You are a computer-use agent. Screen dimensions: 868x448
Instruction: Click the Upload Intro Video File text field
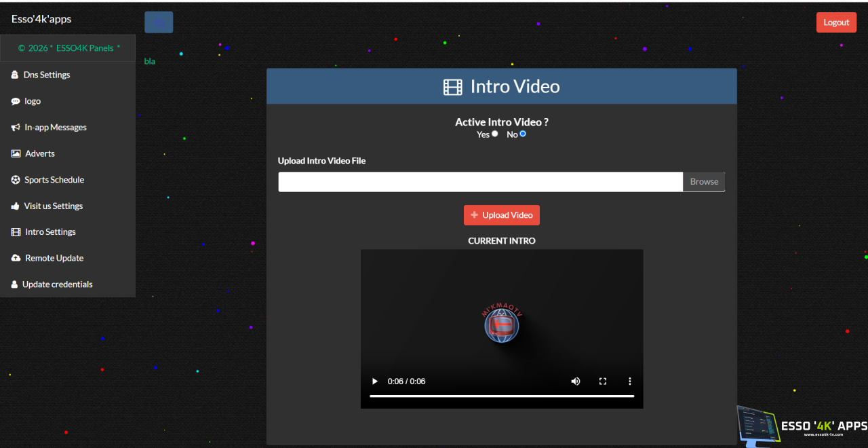480,182
